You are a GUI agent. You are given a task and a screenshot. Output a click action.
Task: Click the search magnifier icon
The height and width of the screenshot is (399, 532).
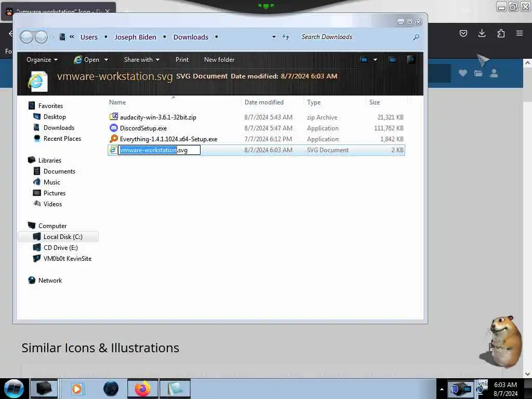[x=416, y=37]
